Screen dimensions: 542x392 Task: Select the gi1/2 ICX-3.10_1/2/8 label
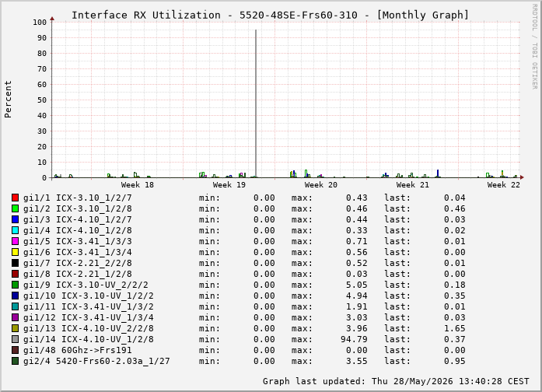[x=78, y=208]
